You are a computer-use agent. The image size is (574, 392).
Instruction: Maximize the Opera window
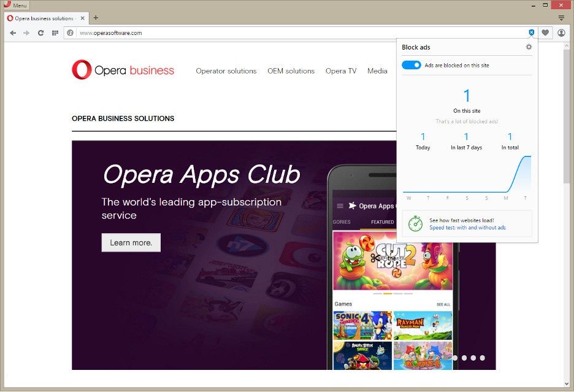pyautogui.click(x=545, y=5)
